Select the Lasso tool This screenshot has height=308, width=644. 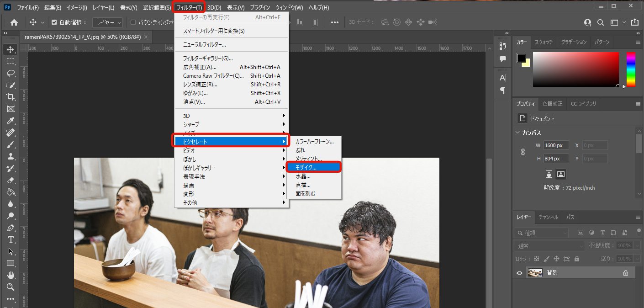pyautogui.click(x=10, y=73)
